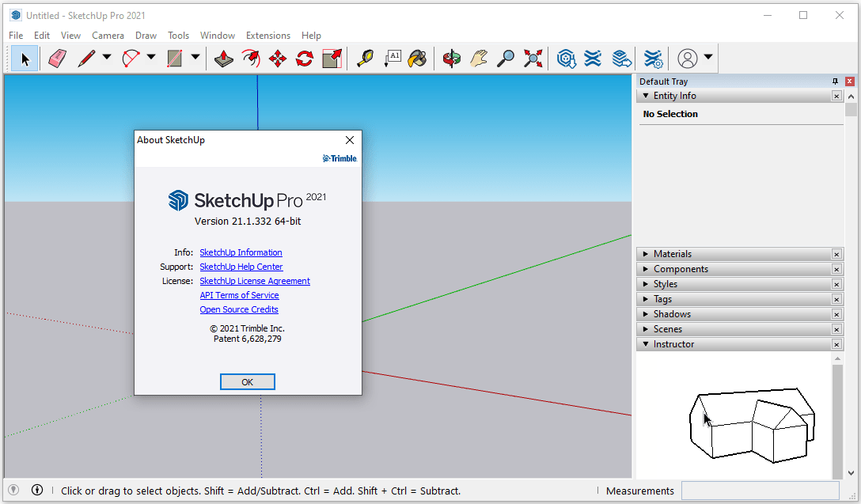This screenshot has height=504, width=861.
Task: Open the Camera menu
Action: [x=108, y=35]
